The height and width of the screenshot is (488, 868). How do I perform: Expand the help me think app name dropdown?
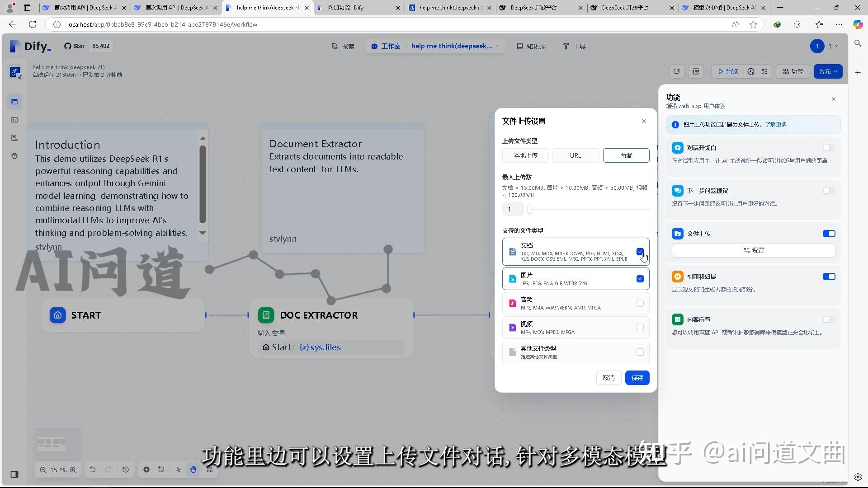(497, 46)
